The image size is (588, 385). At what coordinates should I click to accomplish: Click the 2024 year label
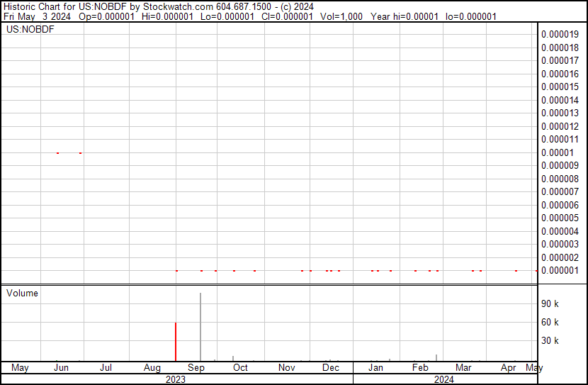coord(444,380)
